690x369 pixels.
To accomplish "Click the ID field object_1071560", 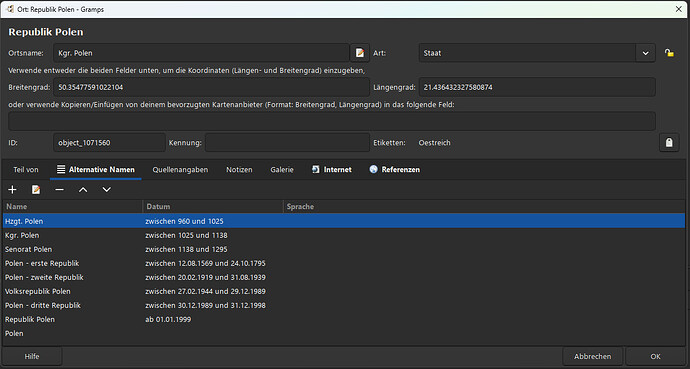I will tap(110, 142).
